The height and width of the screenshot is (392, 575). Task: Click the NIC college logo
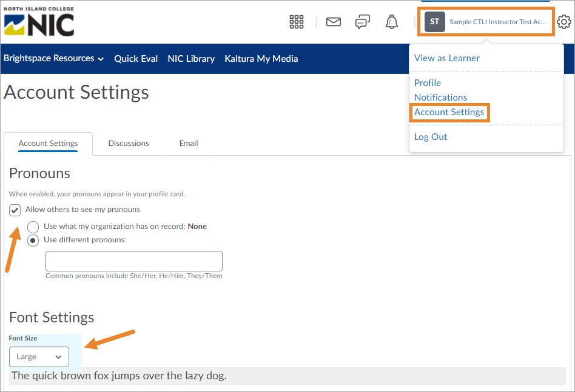pos(39,22)
